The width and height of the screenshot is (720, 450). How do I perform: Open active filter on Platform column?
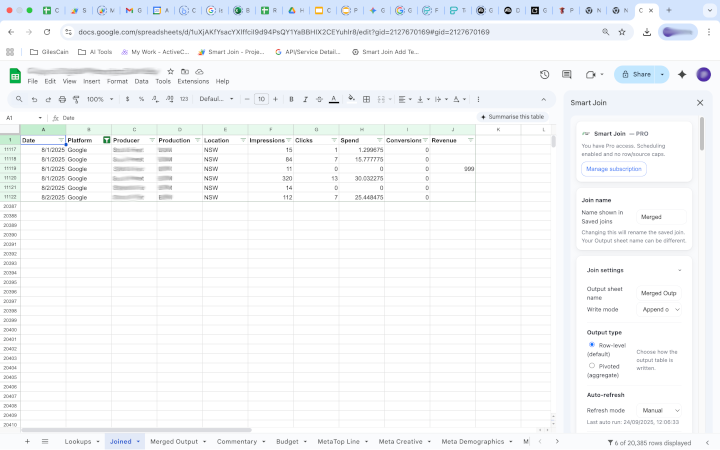click(x=107, y=140)
